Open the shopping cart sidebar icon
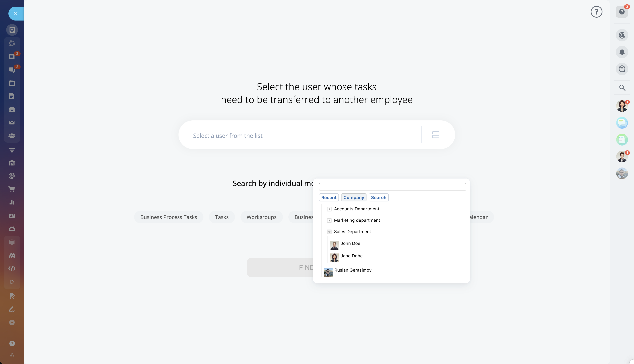The image size is (634, 364). pyautogui.click(x=12, y=189)
